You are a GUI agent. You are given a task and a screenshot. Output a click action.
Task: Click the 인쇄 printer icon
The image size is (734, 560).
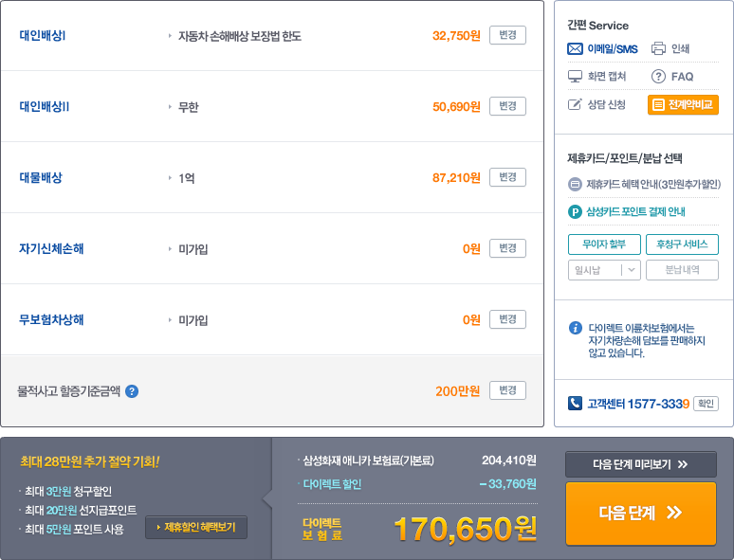tap(658, 49)
